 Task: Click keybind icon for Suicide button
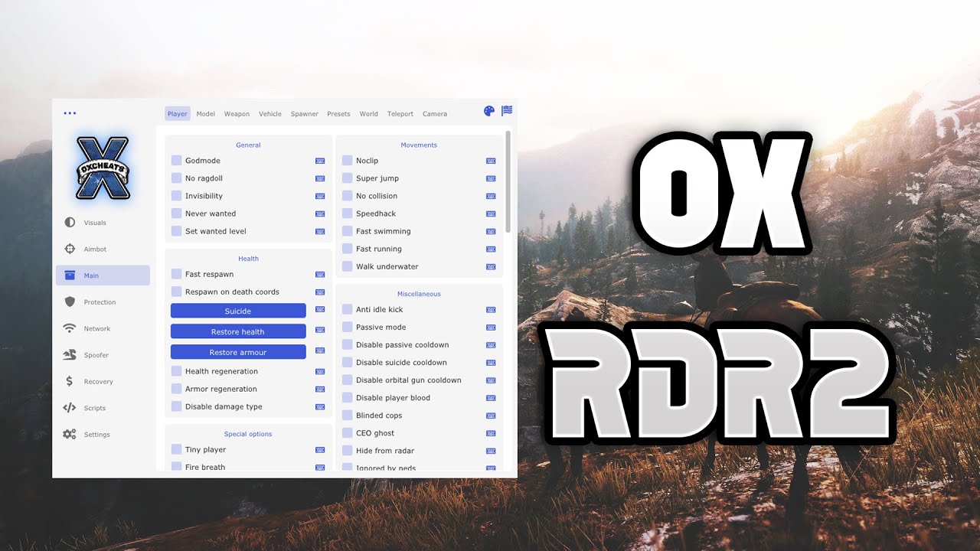click(x=320, y=311)
